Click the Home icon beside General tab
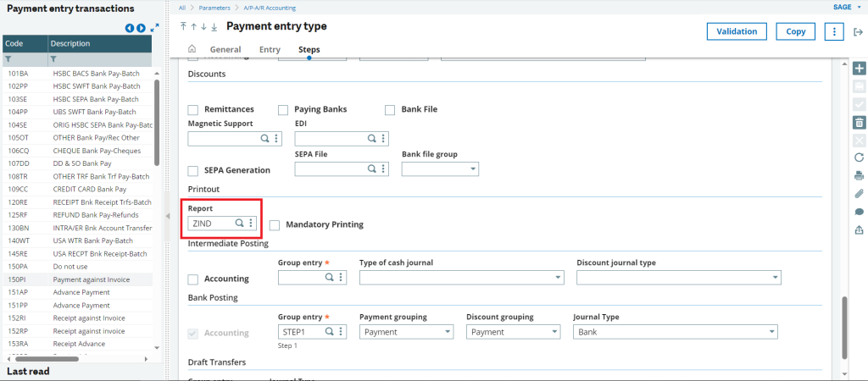This screenshot has width=868, height=381. click(x=192, y=48)
